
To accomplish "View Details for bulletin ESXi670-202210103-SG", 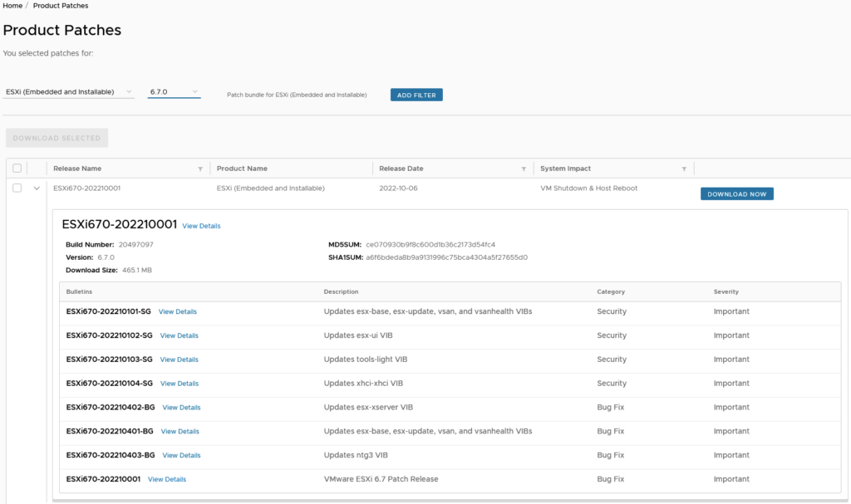I will coord(180,360).
